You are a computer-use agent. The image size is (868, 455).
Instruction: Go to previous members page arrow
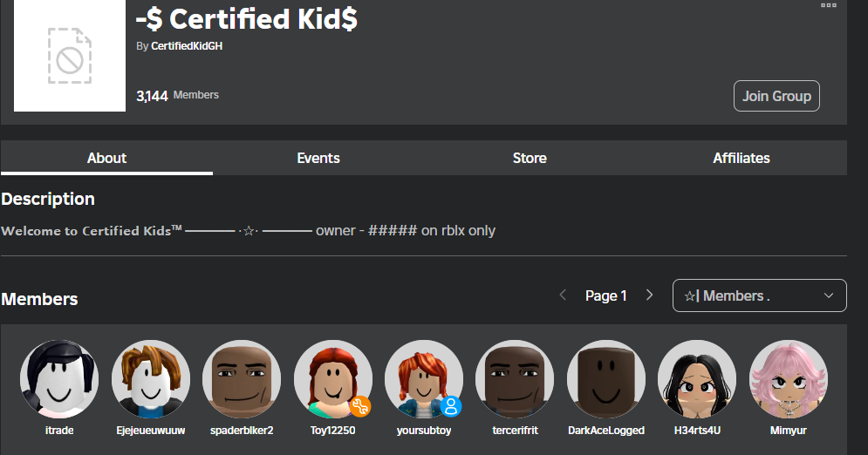pyautogui.click(x=563, y=295)
